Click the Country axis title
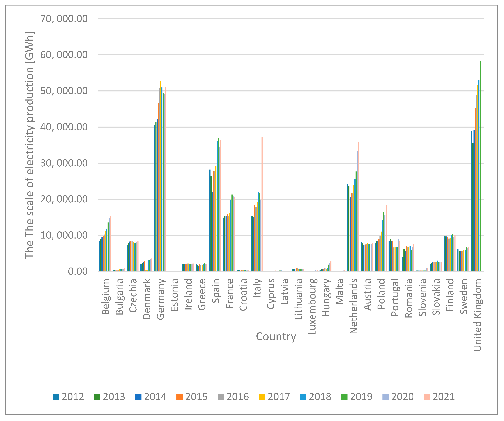 click(x=276, y=337)
